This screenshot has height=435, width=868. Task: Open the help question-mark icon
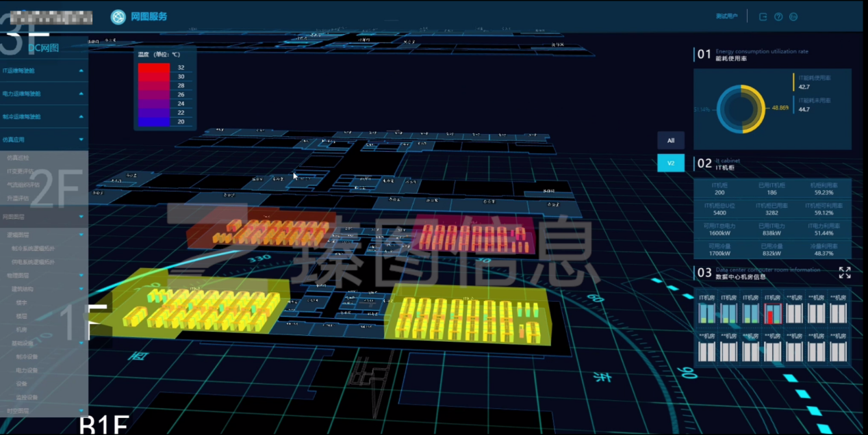[x=778, y=16]
